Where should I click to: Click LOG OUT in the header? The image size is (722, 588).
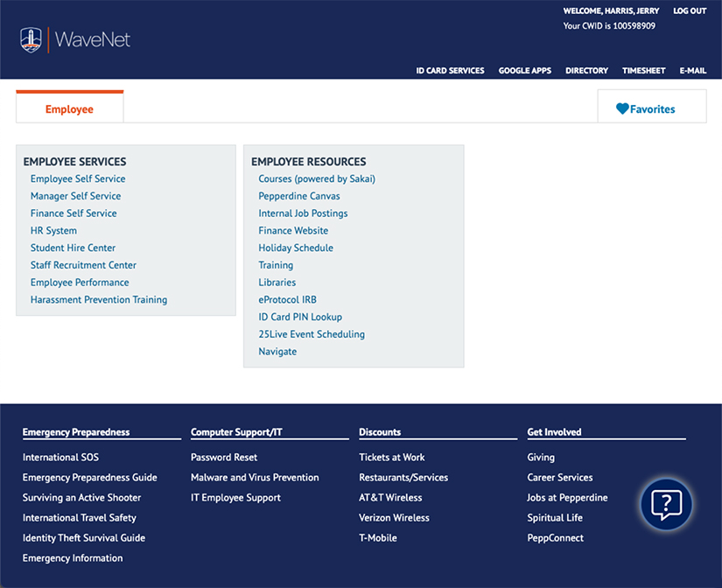click(x=690, y=10)
